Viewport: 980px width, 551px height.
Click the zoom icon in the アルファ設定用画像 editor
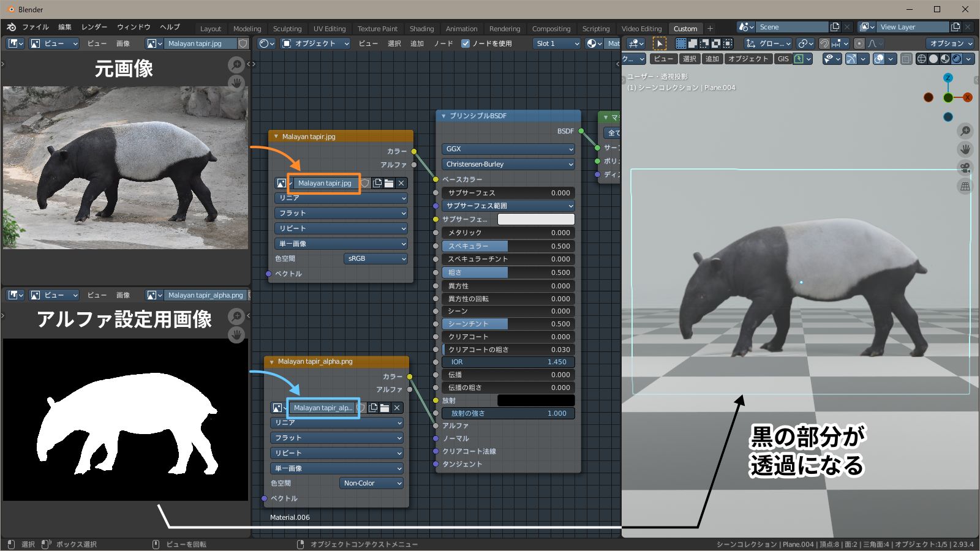[236, 316]
